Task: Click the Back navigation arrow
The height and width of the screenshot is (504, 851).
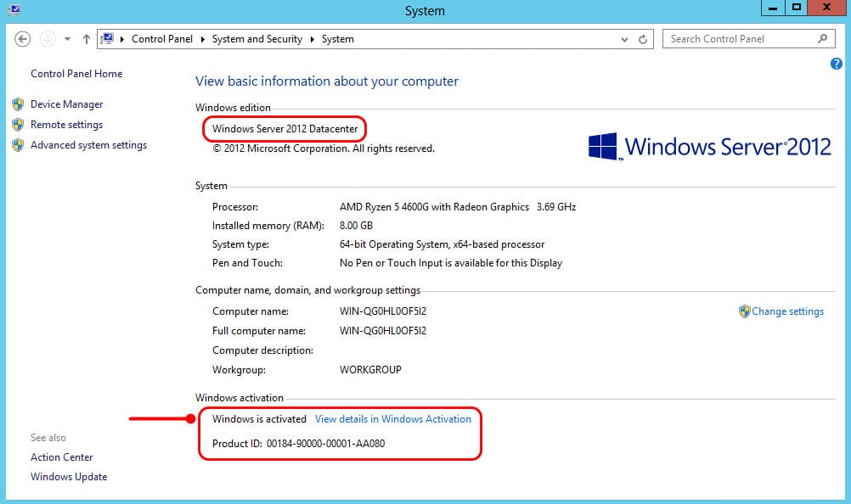Action: coord(22,39)
